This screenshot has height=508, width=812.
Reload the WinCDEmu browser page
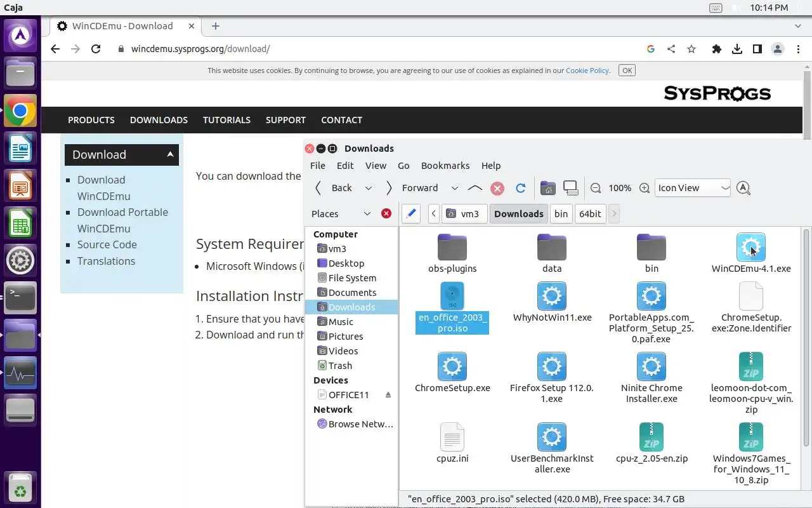click(96, 49)
